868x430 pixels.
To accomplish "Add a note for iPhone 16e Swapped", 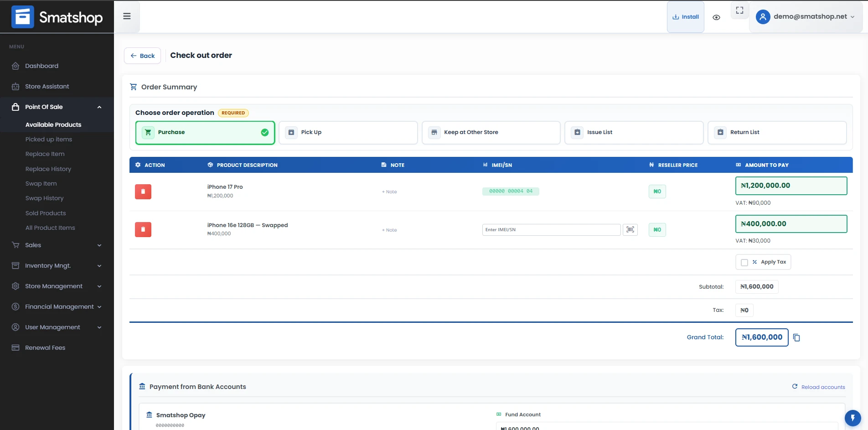I will click(389, 230).
